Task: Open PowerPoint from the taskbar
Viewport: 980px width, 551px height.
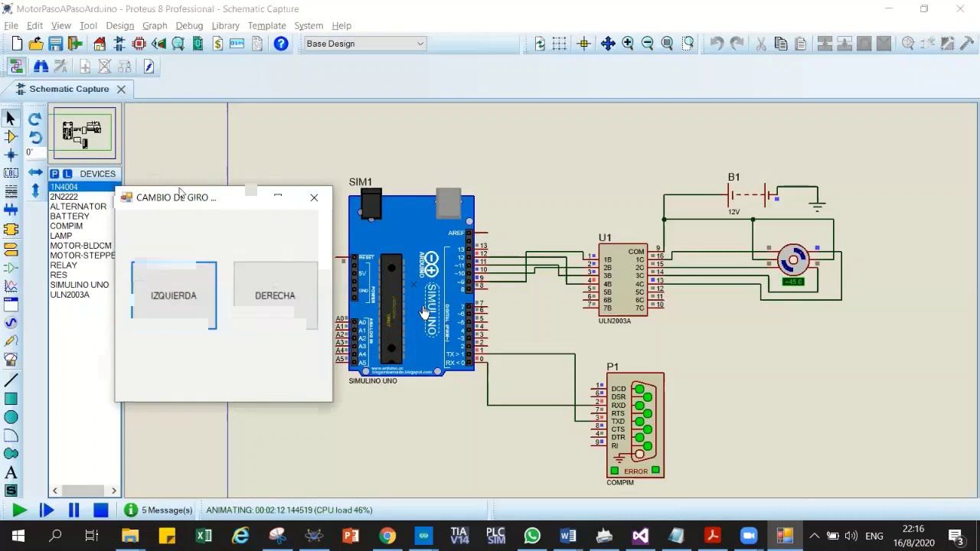Action: pyautogui.click(x=351, y=536)
